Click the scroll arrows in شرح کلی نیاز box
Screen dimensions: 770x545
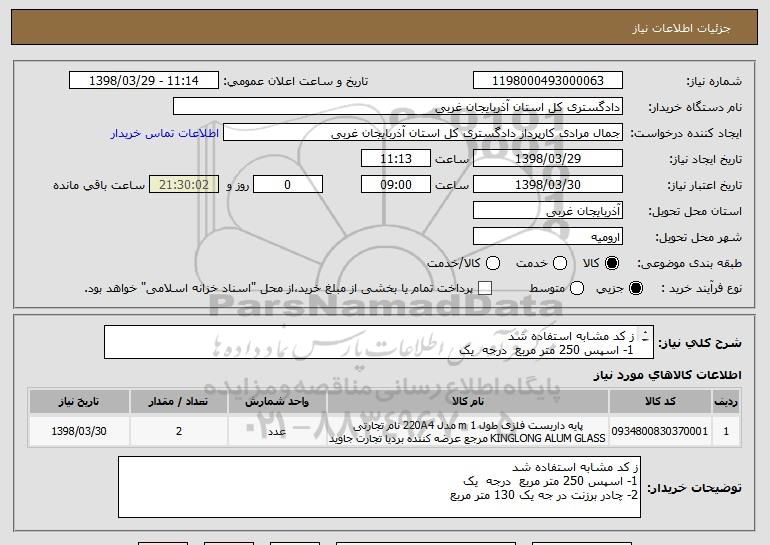coord(645,336)
